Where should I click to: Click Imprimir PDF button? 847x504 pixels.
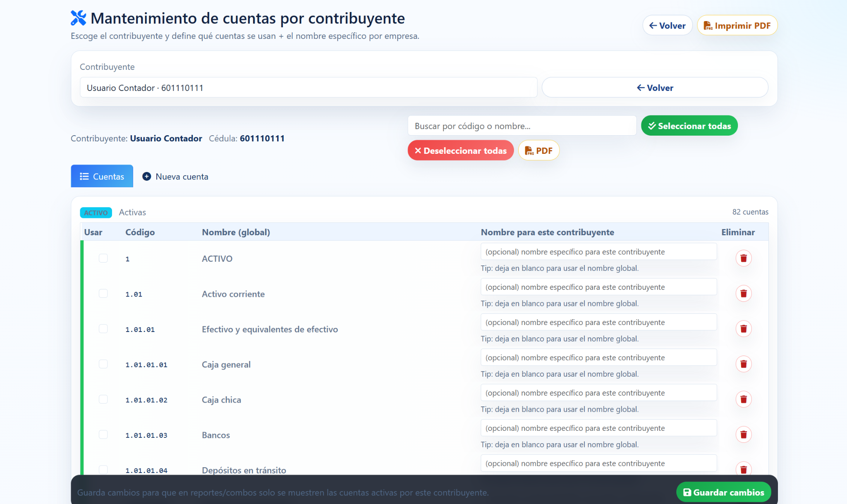pos(737,26)
